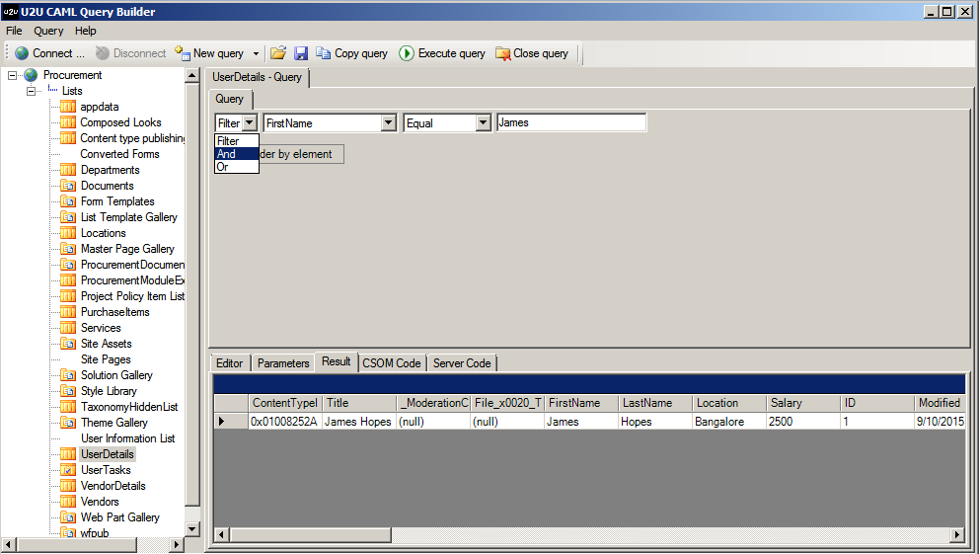
Task: Click the order by element button
Action: [x=301, y=154]
